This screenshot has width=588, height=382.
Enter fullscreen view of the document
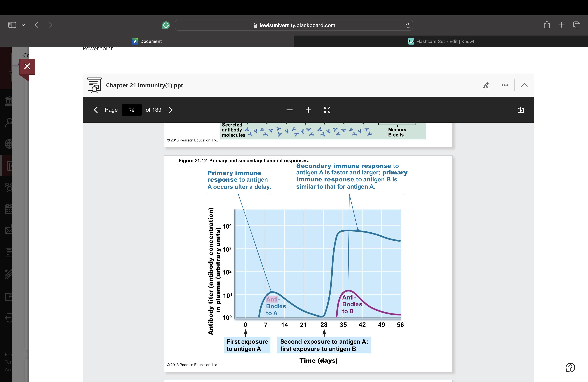(327, 110)
